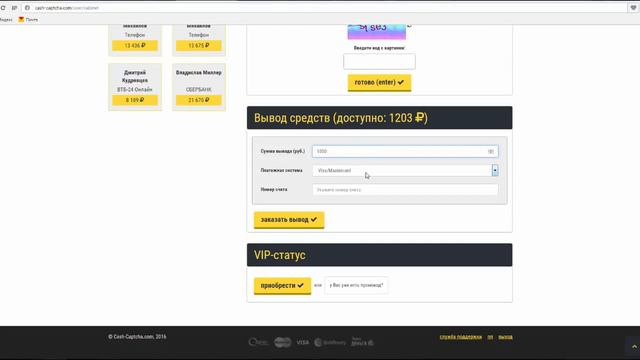Click the ЛК link in footer
This screenshot has height=360, width=640.
(490, 337)
